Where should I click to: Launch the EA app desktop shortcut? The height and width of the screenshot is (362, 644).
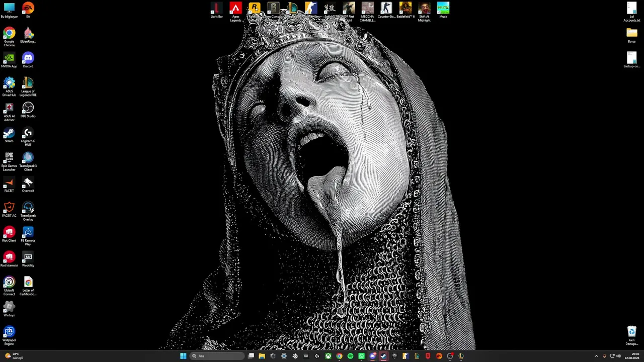point(28,10)
